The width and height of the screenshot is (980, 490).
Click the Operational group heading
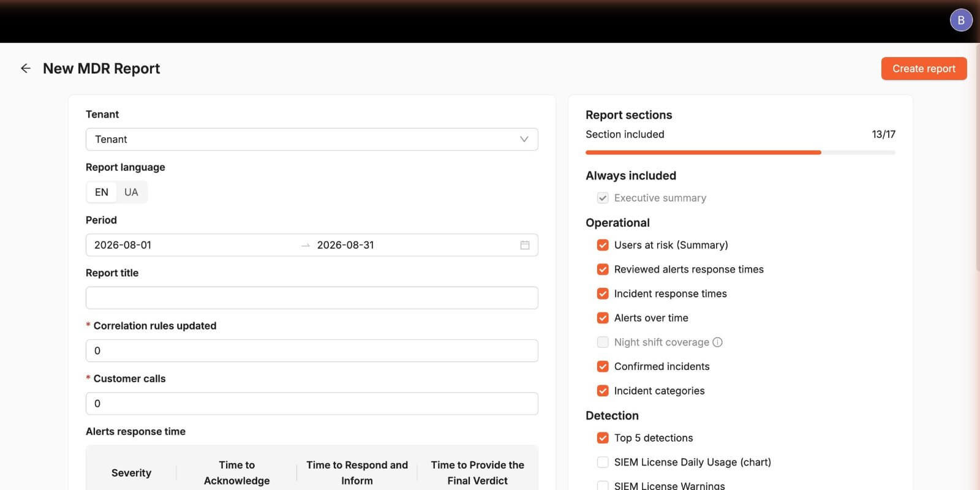click(617, 223)
